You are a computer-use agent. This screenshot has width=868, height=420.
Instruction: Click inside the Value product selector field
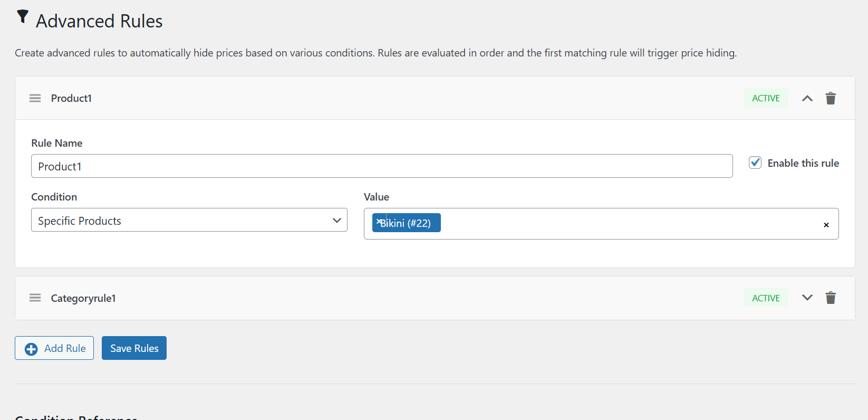click(x=601, y=224)
